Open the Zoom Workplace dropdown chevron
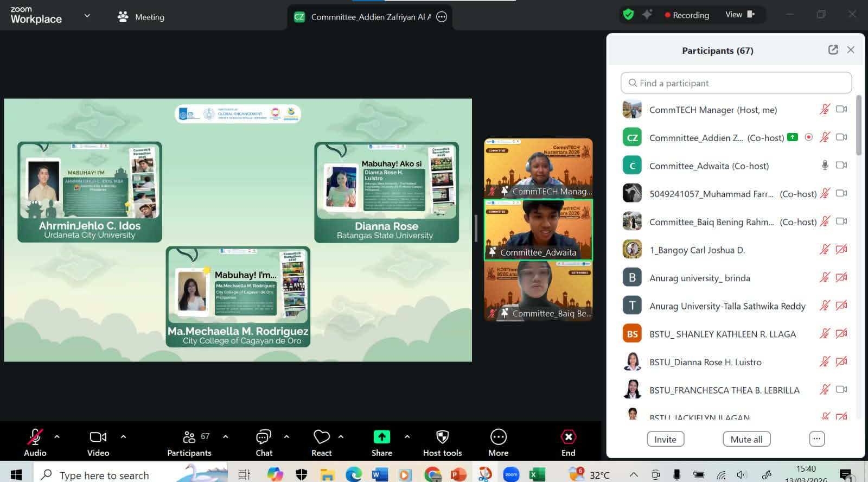 [87, 16]
